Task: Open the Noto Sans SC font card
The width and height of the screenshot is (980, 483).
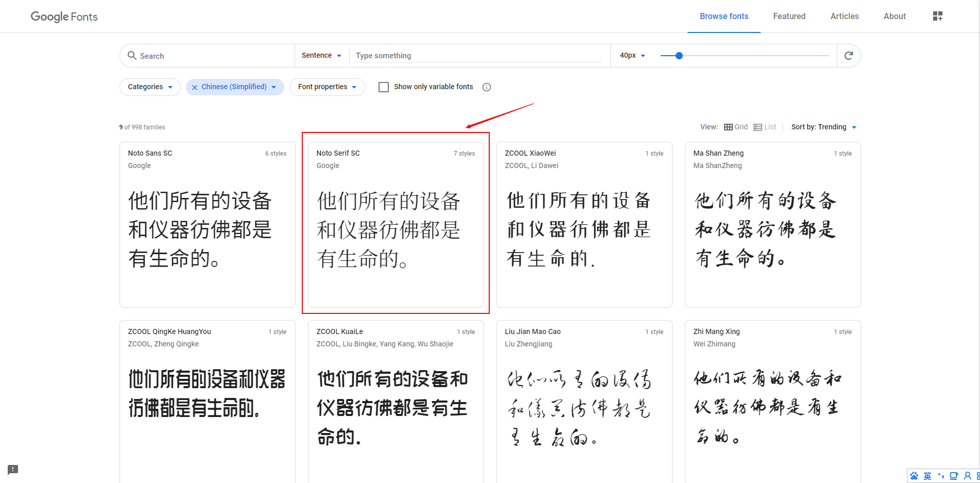Action: [208, 225]
